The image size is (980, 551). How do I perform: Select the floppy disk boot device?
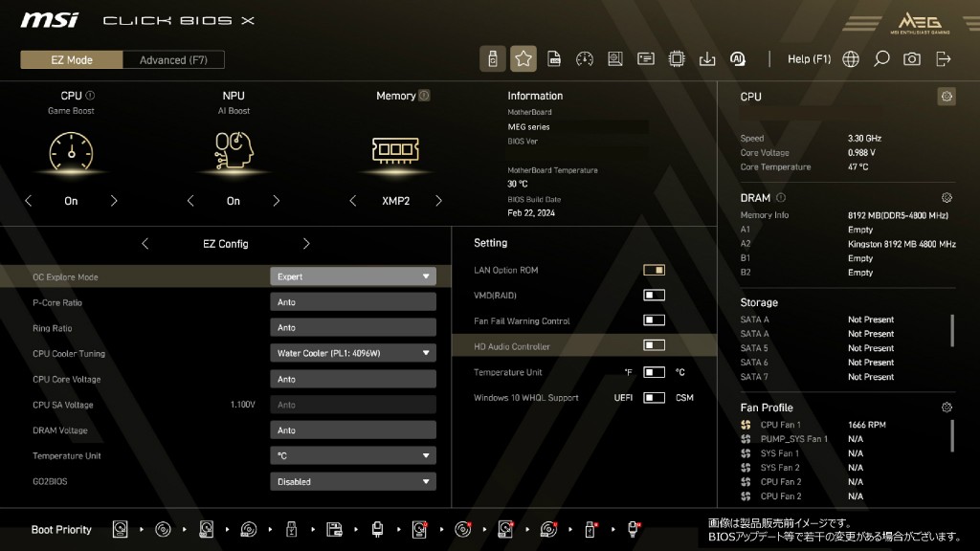(x=334, y=530)
